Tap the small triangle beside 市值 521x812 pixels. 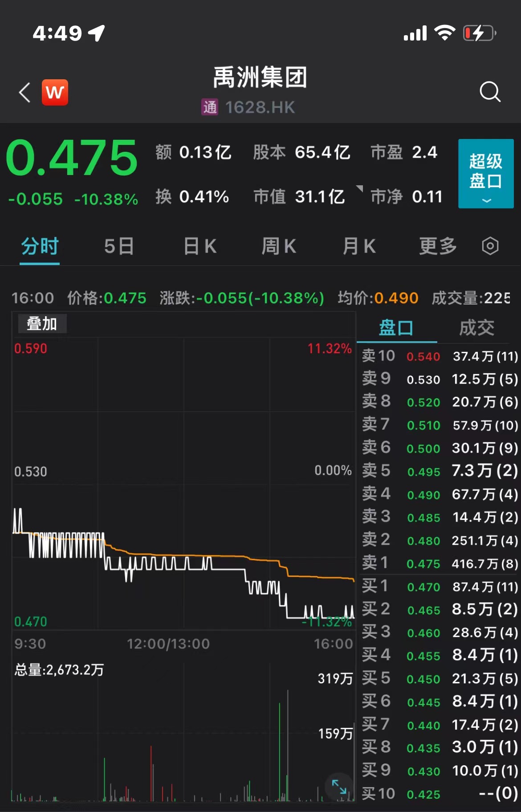point(360,188)
